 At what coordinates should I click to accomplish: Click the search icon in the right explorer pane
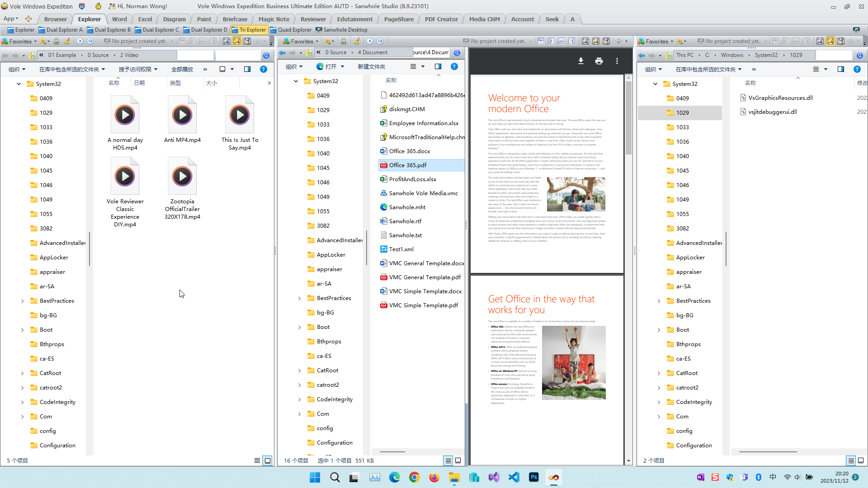860,56
